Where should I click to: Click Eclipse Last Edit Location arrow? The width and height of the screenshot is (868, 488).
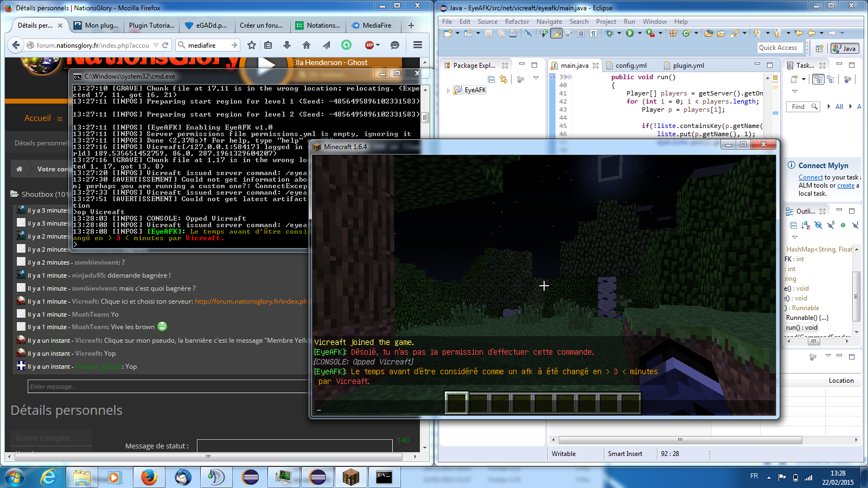click(x=799, y=33)
